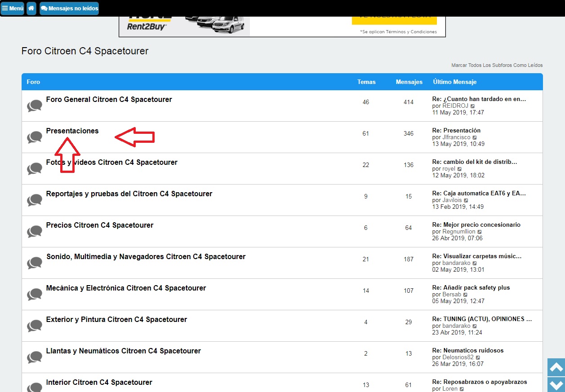This screenshot has height=392, width=565.
Task: Open Sonido, Multimedia y Navegadores forum
Action: coord(146,257)
